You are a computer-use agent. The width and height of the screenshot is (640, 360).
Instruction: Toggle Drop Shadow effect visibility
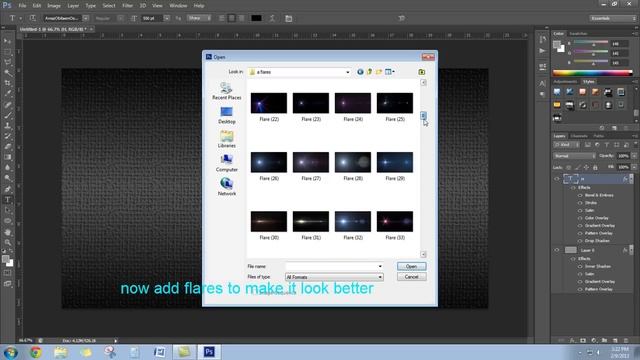coord(580,241)
